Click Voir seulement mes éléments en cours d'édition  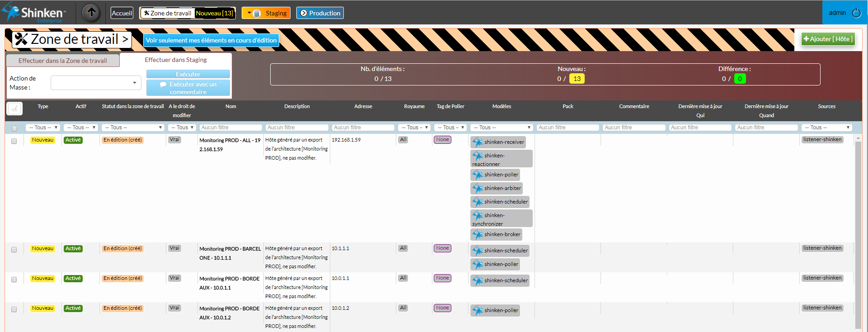click(x=211, y=40)
